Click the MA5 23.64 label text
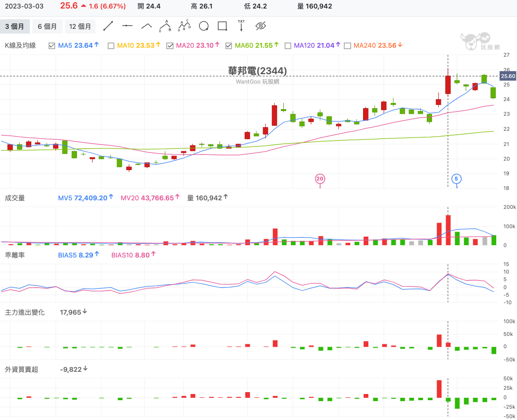517x420 pixels. (x=76, y=45)
